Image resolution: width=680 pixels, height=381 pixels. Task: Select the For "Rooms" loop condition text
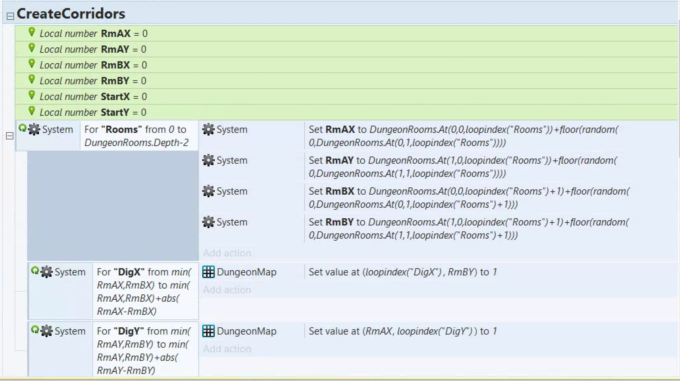click(136, 136)
